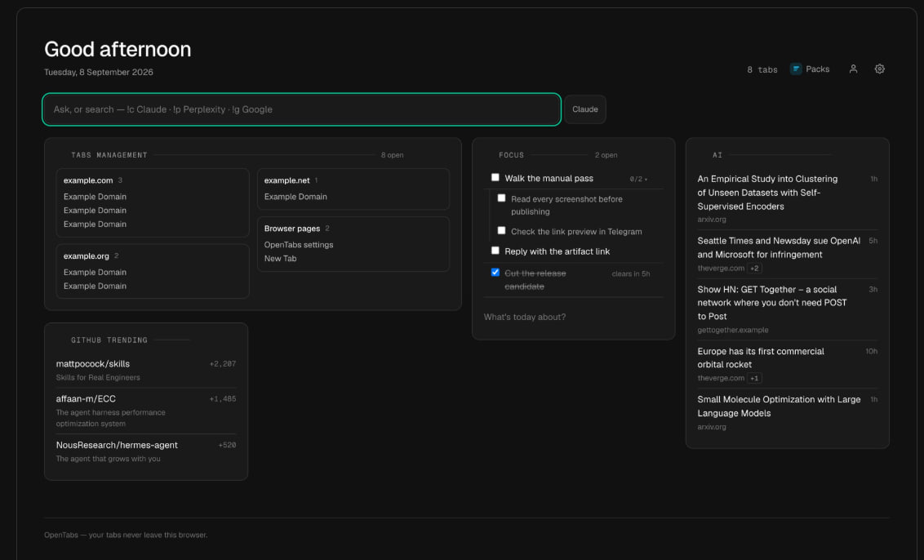Screen dimensions: 924x560
Task: Select the example.net tab group header
Action: (287, 180)
